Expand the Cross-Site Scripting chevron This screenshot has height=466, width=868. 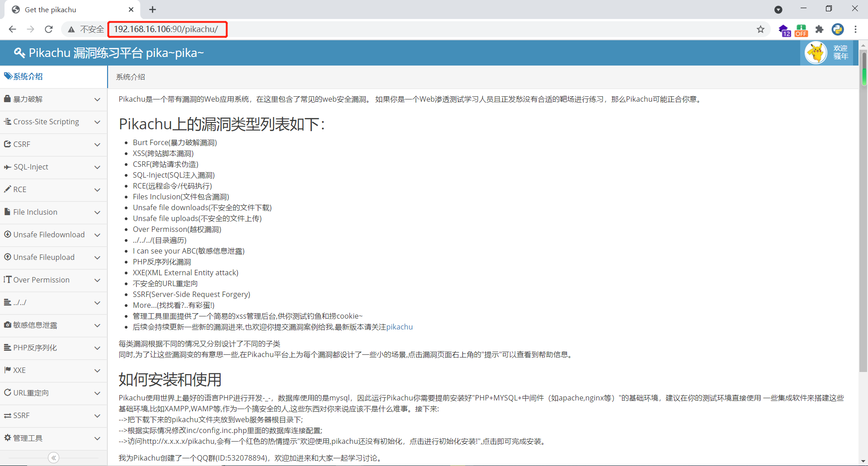(x=97, y=122)
